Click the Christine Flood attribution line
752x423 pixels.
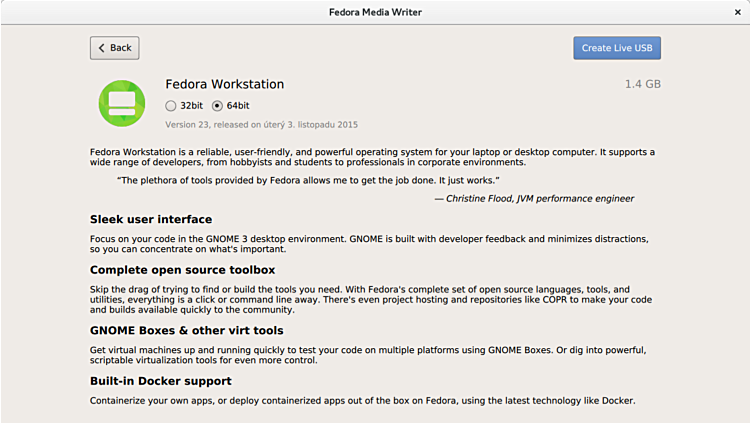[533, 198]
